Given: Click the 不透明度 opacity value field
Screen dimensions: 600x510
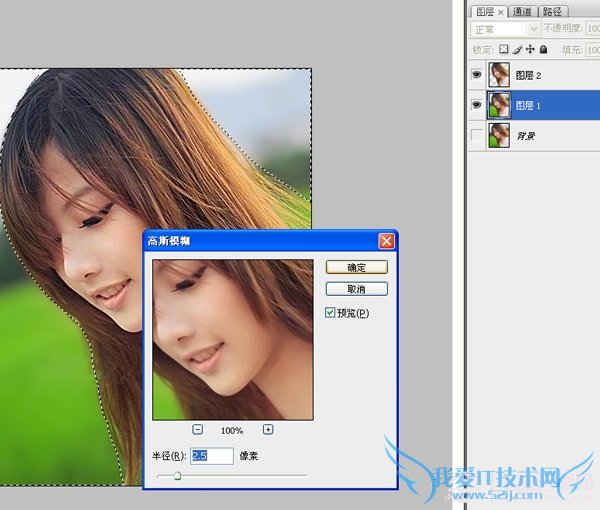Looking at the screenshot, I should pyautogui.click(x=593, y=28).
